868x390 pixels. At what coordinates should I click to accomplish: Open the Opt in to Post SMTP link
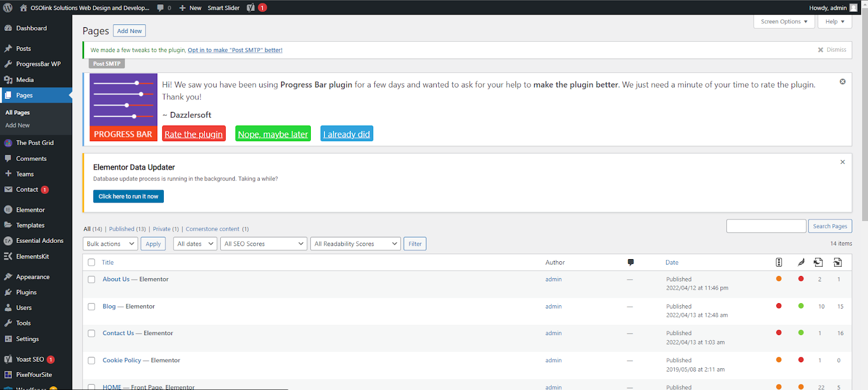click(x=235, y=50)
